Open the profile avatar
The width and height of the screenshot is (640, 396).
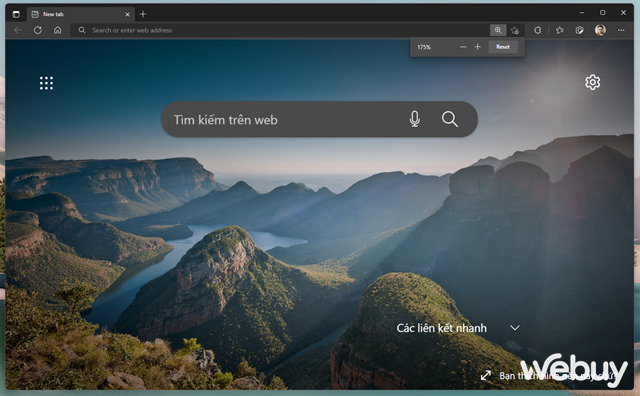click(x=600, y=30)
